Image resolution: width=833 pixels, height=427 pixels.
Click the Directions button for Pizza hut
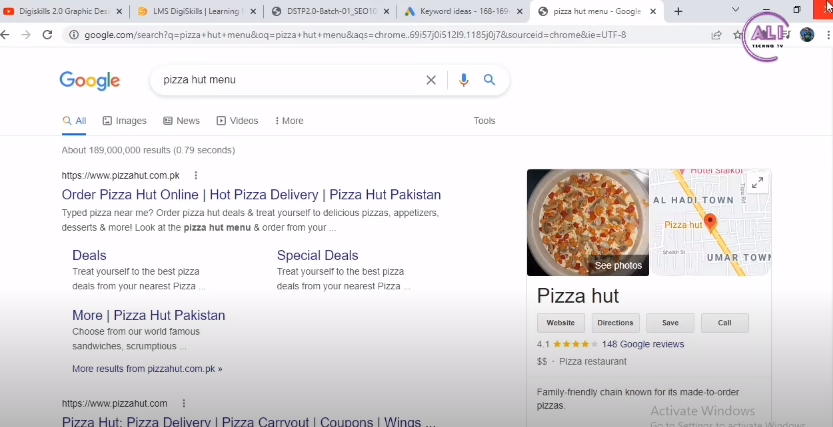(x=615, y=323)
